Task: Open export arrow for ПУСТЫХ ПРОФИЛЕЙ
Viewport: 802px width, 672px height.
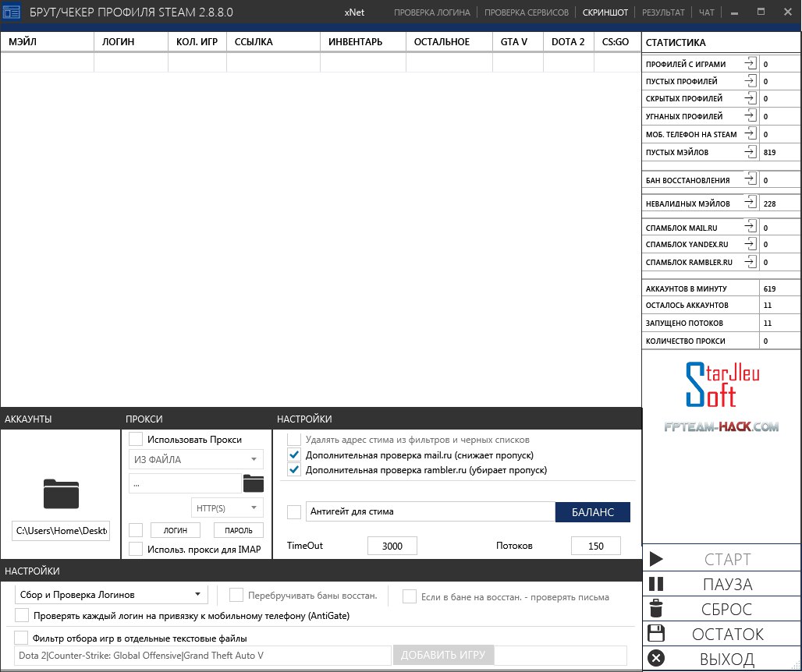Action: coord(750,81)
